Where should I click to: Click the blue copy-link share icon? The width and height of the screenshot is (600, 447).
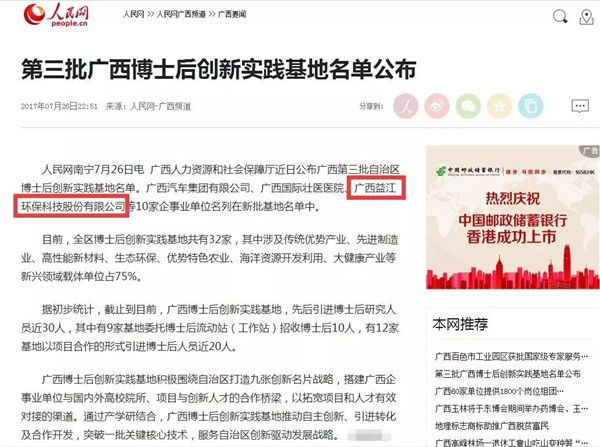(531, 106)
